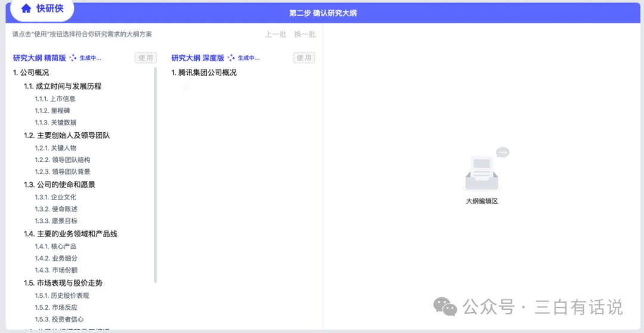Expand section 1.1. 成立时间与发展历程
The height and width of the screenshot is (333, 644).
tap(63, 86)
